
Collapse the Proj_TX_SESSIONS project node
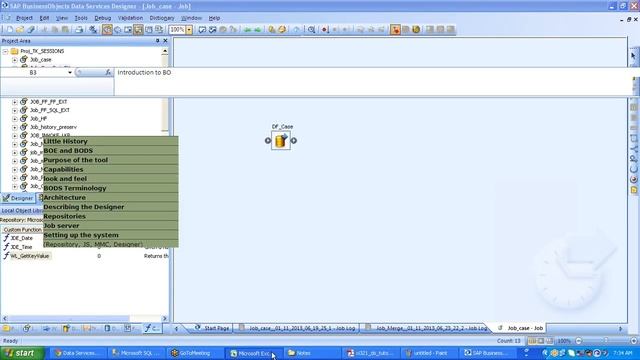[x=6, y=51]
